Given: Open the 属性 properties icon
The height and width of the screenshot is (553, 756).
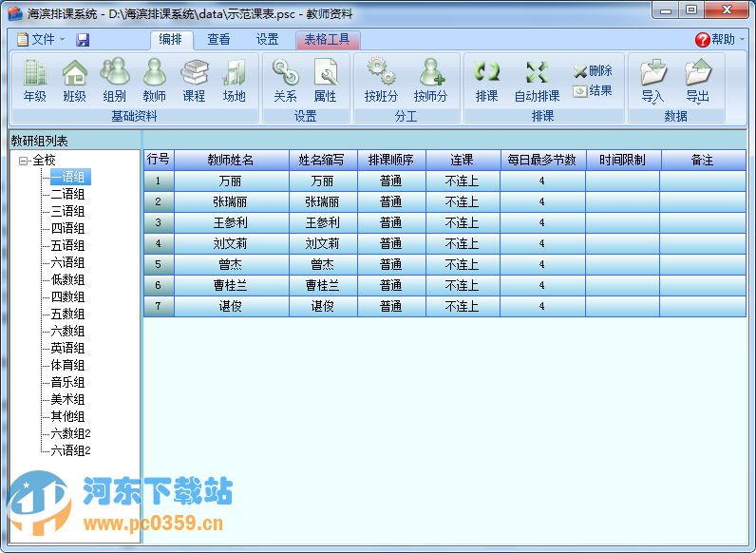Looking at the screenshot, I should pos(326,81).
